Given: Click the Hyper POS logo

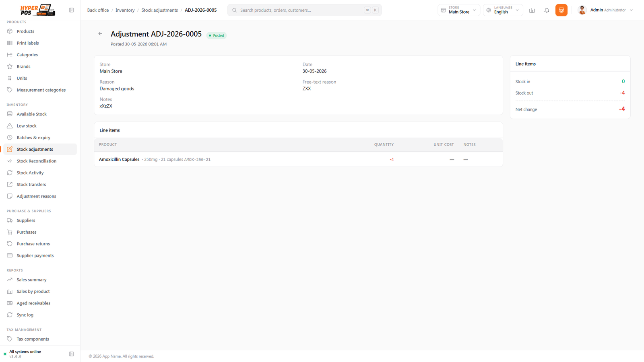Looking at the screenshot, I should click(x=37, y=10).
